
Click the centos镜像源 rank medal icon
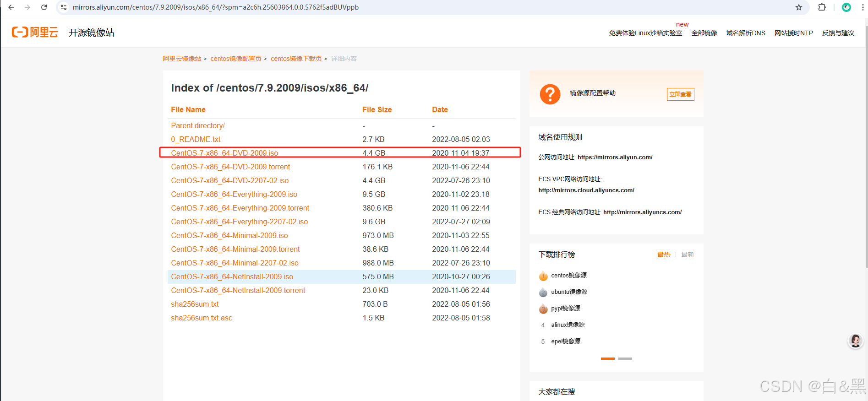click(543, 276)
